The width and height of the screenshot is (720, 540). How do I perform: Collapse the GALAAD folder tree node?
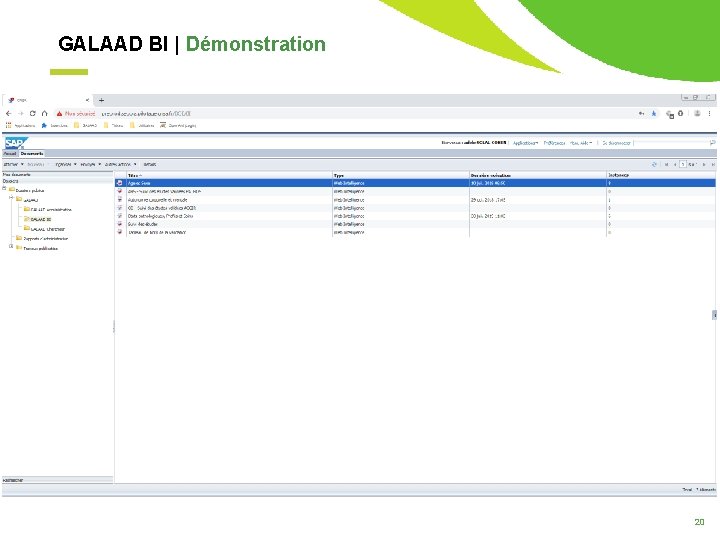point(11,198)
